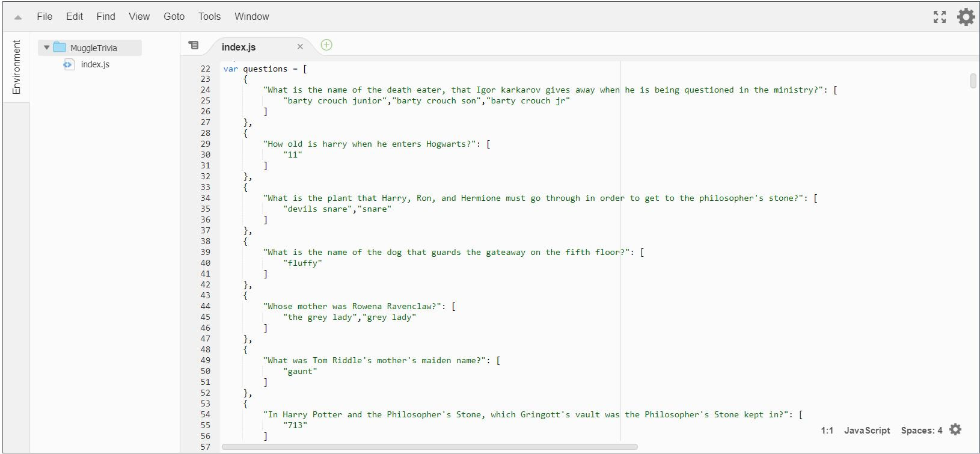Click the 1:1 cursor position indicator
The image size is (980, 454).
pyautogui.click(x=827, y=431)
